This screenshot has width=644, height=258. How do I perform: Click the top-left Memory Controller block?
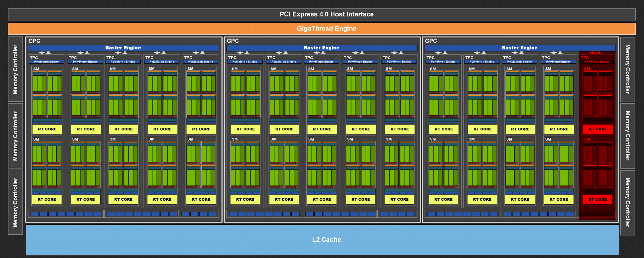point(16,69)
